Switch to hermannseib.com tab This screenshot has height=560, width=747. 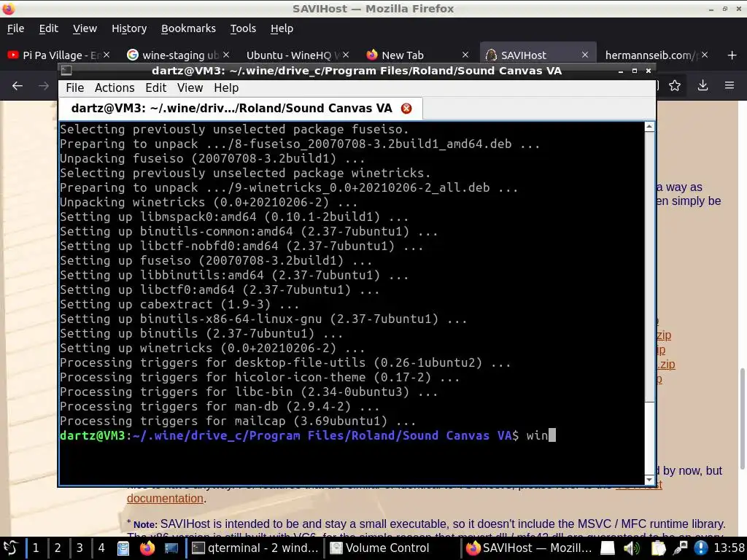pos(650,55)
